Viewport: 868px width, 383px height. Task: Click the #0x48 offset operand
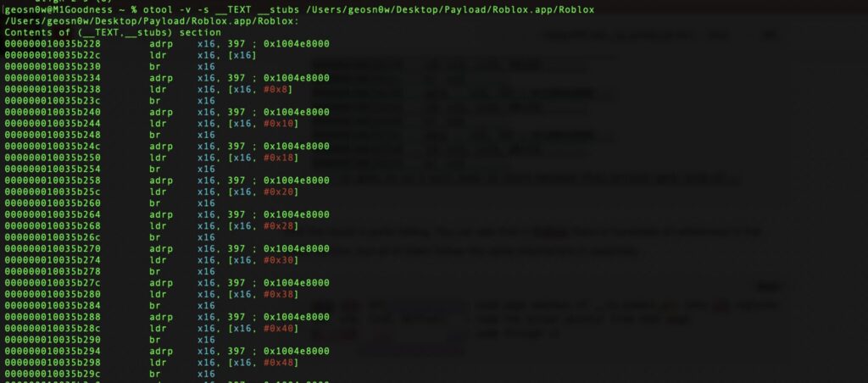pyautogui.click(x=280, y=363)
